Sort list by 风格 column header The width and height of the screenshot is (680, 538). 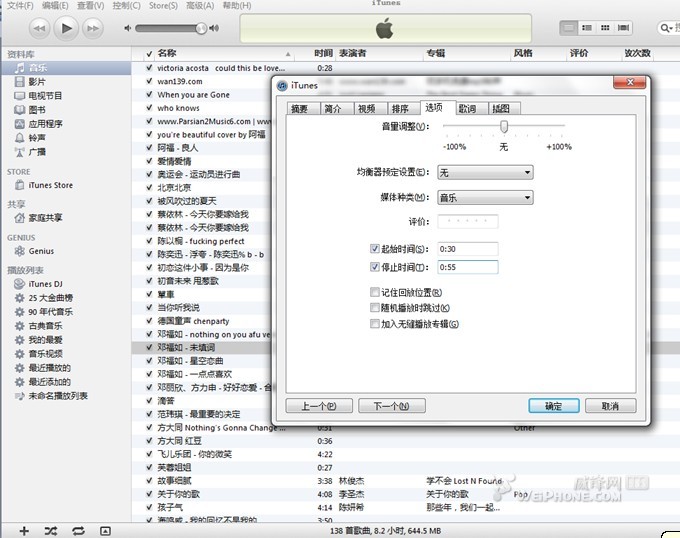(523, 53)
